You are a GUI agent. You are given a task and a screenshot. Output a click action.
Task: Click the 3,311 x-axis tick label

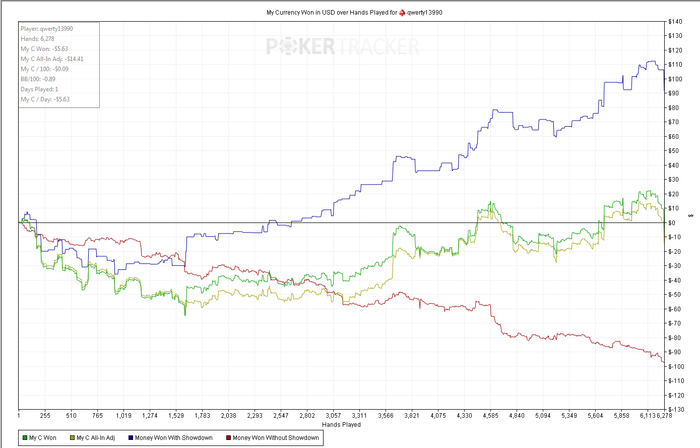coord(359,415)
